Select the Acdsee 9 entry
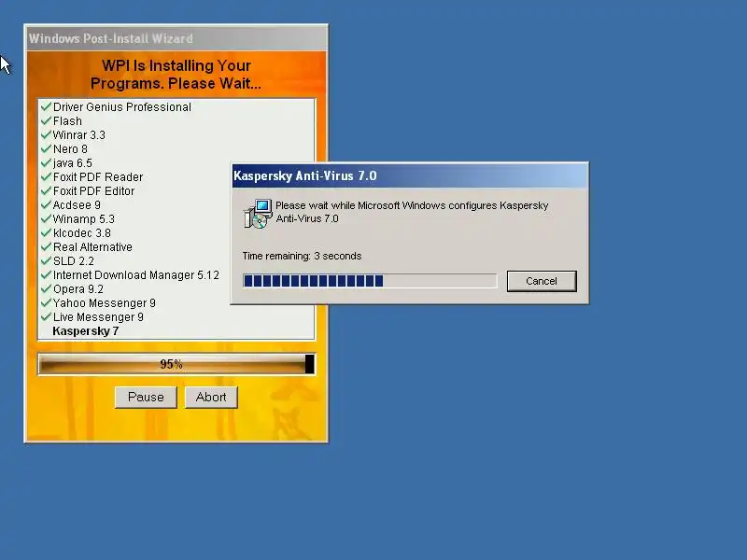The width and height of the screenshot is (747, 560). 77,205
